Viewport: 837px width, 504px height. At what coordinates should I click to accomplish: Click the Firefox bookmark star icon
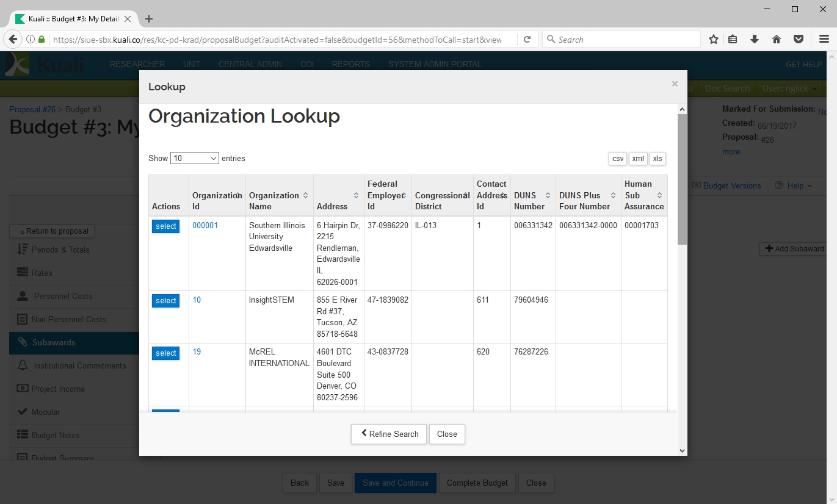click(x=713, y=40)
